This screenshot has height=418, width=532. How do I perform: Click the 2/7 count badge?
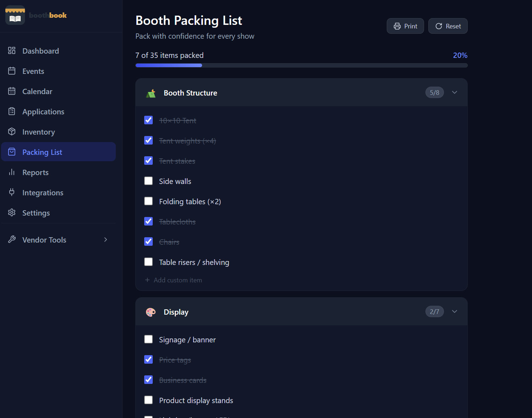[x=435, y=311]
